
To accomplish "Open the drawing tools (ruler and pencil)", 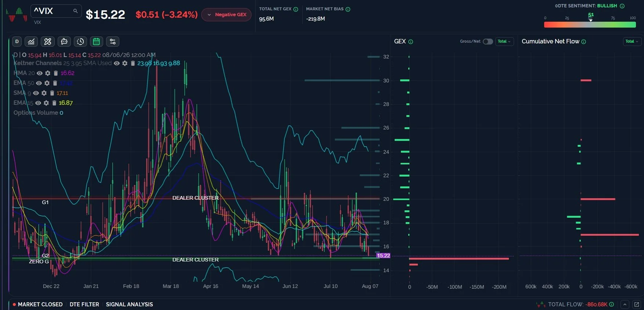I will (x=48, y=42).
